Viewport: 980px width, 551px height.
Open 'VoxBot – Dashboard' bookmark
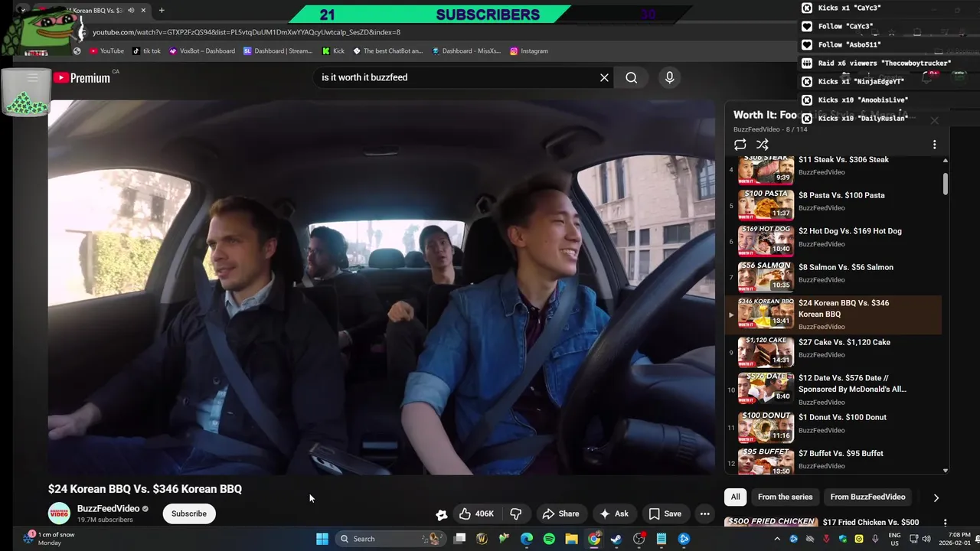pyautogui.click(x=202, y=51)
